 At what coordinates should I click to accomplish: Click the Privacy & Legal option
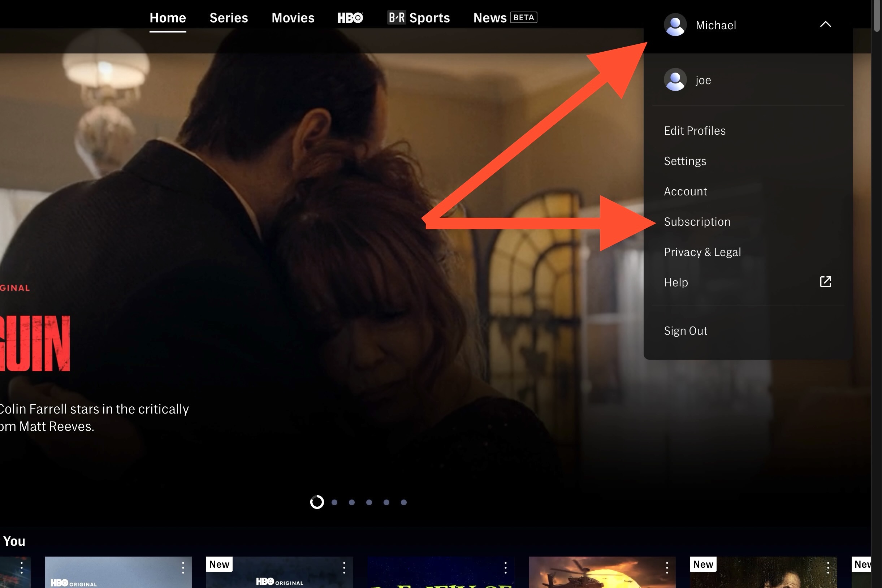(703, 252)
